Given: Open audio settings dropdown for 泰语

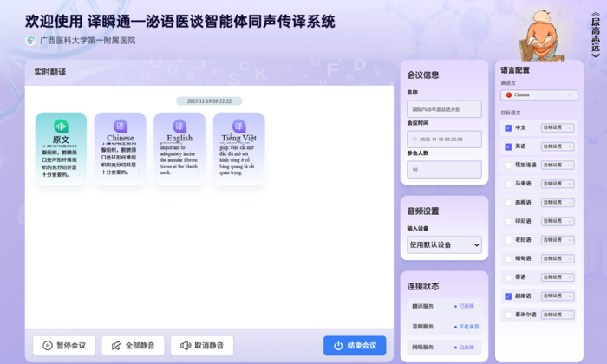Looking at the screenshot, I should (x=558, y=277).
